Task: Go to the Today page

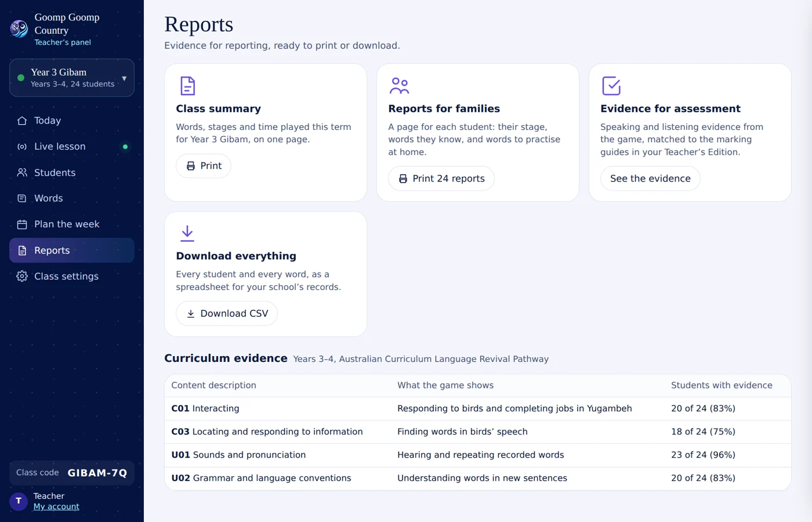Action: pos(72,121)
